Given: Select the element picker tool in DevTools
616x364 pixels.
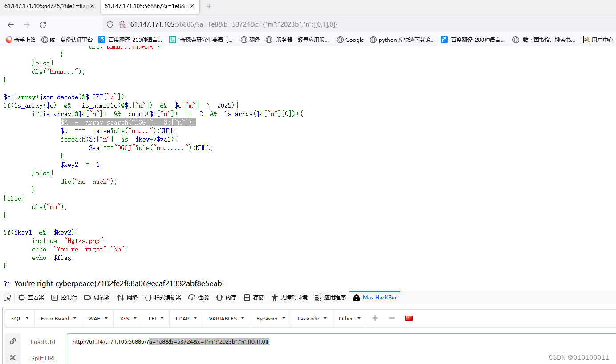Looking at the screenshot, I should click(7, 297).
